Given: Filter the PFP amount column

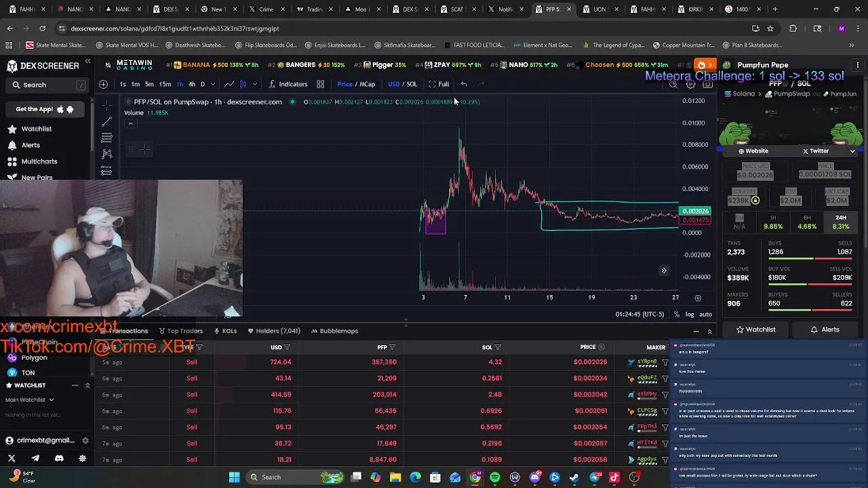Looking at the screenshot, I should pos(392,347).
